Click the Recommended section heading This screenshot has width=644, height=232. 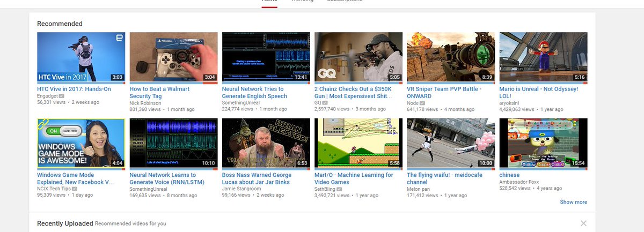click(60, 24)
